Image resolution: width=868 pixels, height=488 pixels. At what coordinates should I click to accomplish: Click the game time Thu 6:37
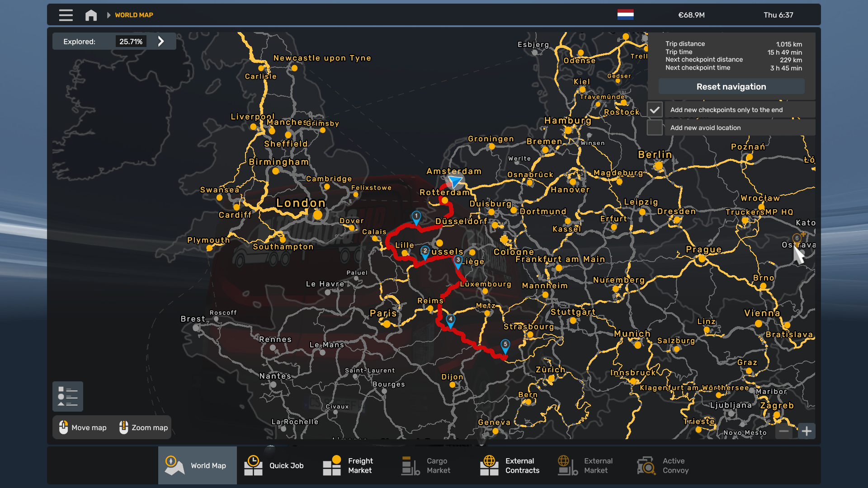pos(778,15)
